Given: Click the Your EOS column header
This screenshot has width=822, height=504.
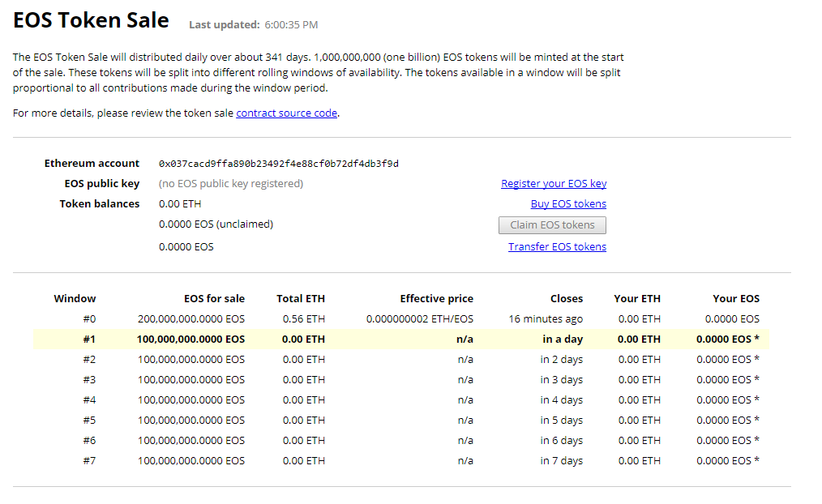Looking at the screenshot, I should (x=736, y=299).
